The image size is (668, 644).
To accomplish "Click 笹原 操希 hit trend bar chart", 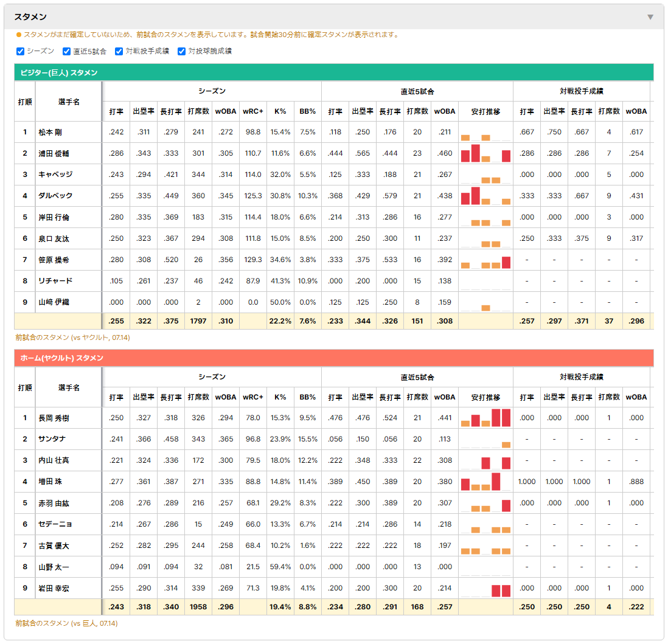I will pyautogui.click(x=485, y=260).
